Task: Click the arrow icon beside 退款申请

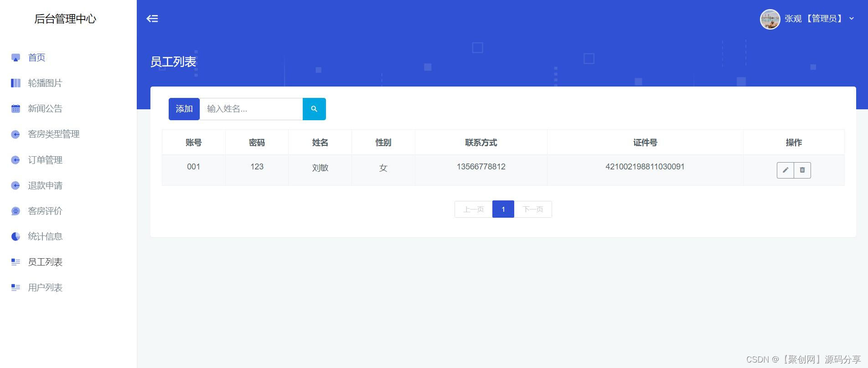Action: tap(15, 185)
